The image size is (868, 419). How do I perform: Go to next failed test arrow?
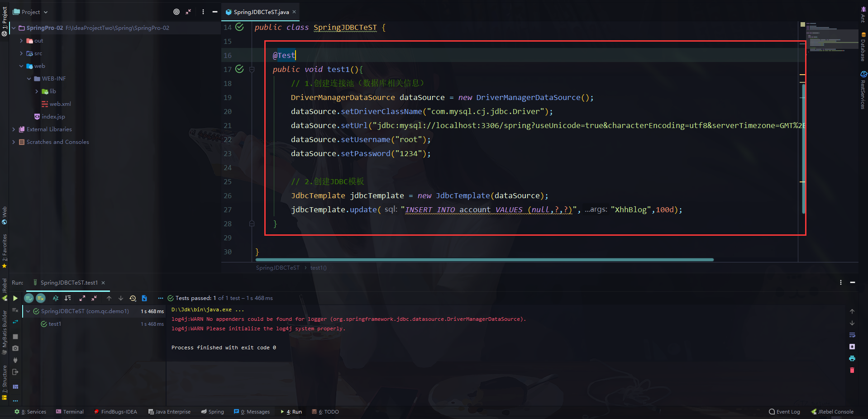(121, 298)
